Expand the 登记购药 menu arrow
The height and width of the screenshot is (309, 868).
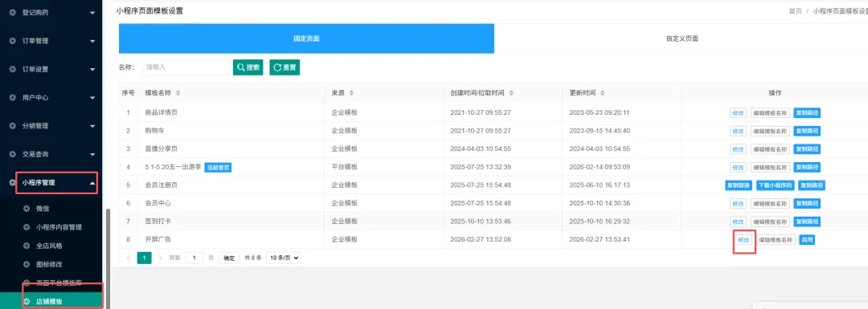click(92, 13)
